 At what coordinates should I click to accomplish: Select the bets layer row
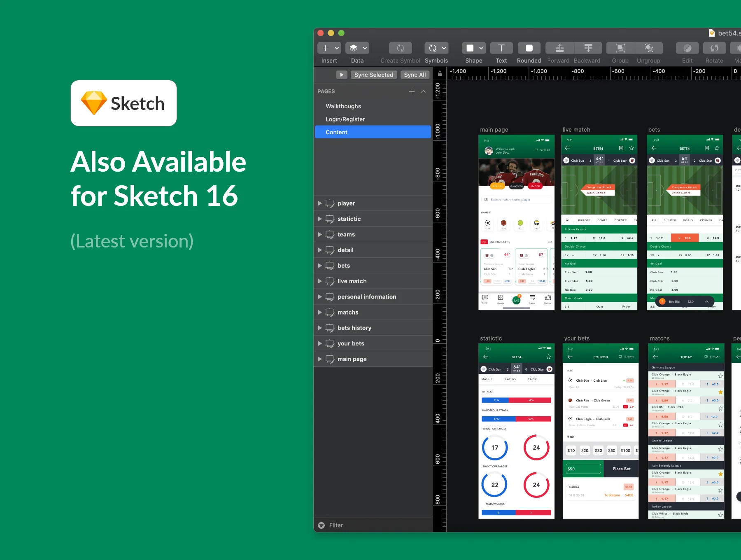pos(373,266)
